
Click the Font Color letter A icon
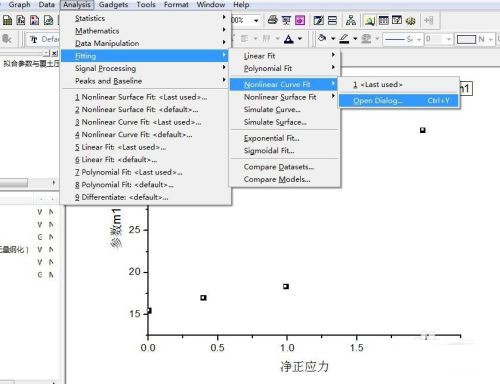click(x=289, y=39)
